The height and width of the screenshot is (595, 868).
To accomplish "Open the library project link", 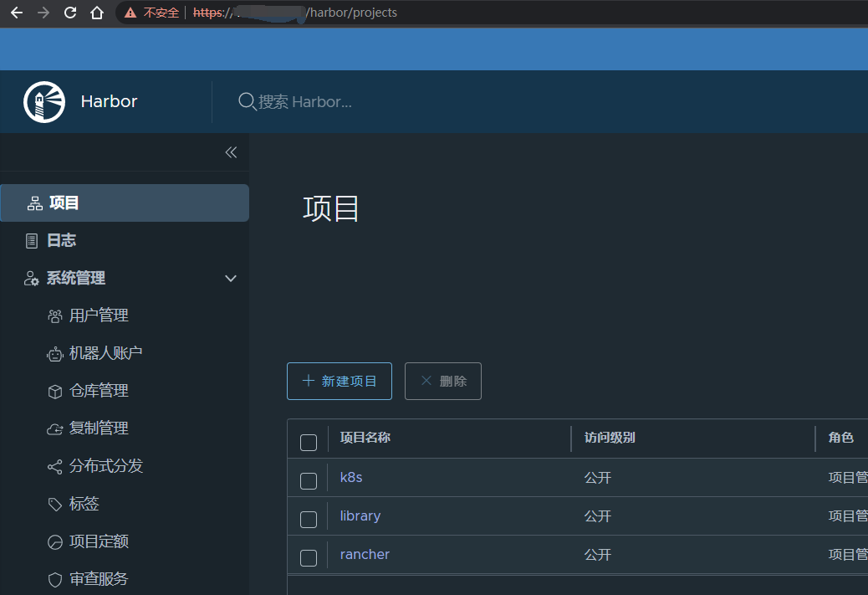I will pos(360,516).
